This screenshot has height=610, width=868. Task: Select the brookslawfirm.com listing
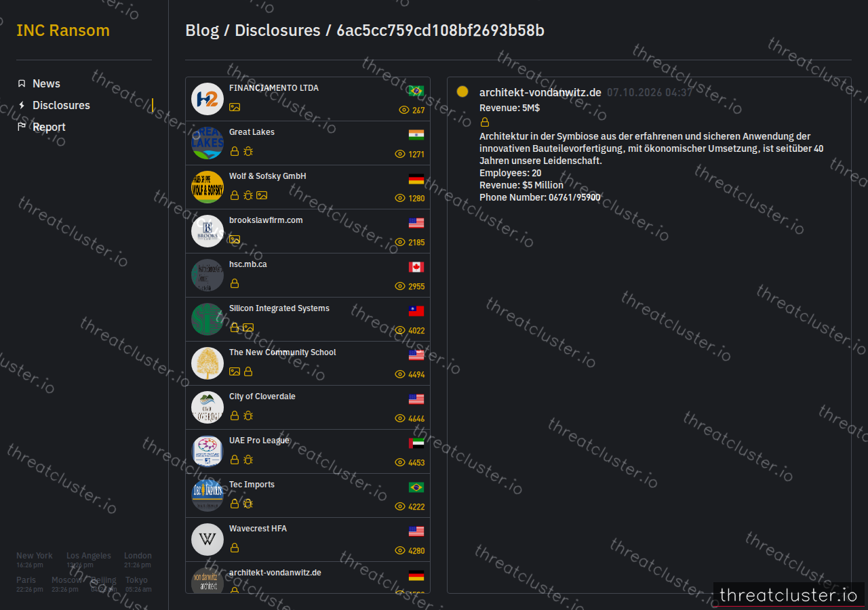[308, 231]
